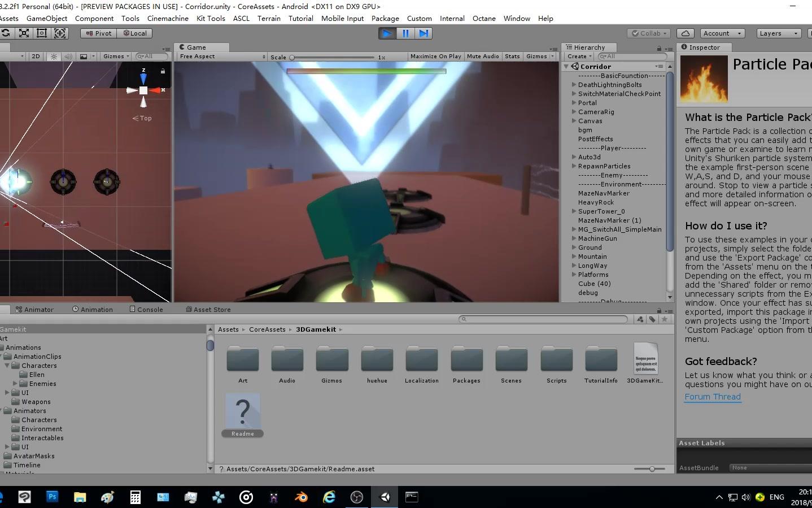812x508 pixels.
Task: Switch to the Inspector tab
Action: [704, 47]
